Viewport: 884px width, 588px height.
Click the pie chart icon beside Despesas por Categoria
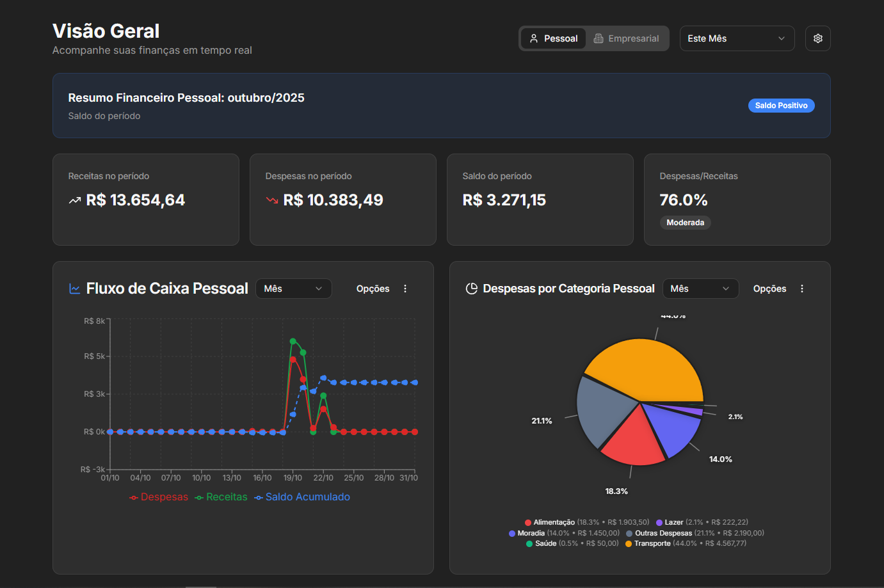click(472, 289)
